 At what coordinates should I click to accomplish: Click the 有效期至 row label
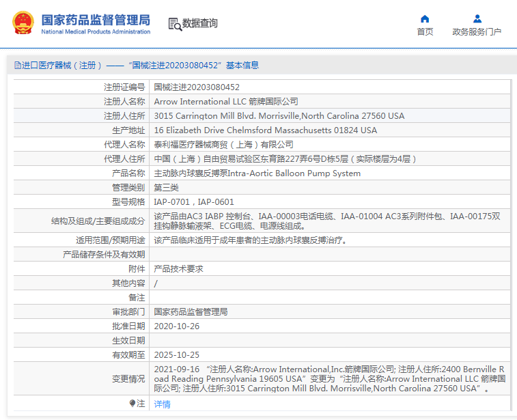click(x=128, y=354)
